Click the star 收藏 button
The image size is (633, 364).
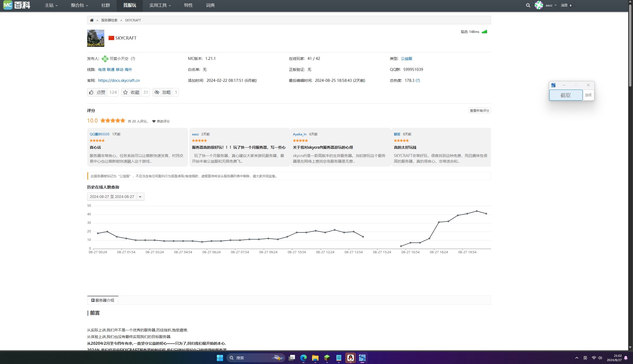click(x=135, y=92)
